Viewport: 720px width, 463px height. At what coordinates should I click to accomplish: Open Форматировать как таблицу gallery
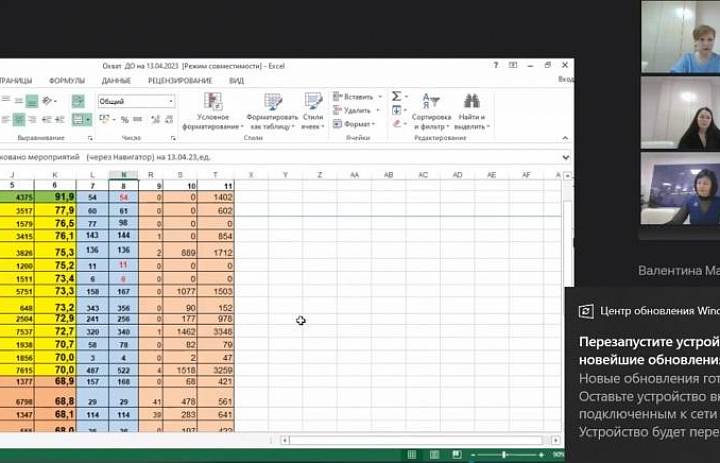click(x=272, y=111)
